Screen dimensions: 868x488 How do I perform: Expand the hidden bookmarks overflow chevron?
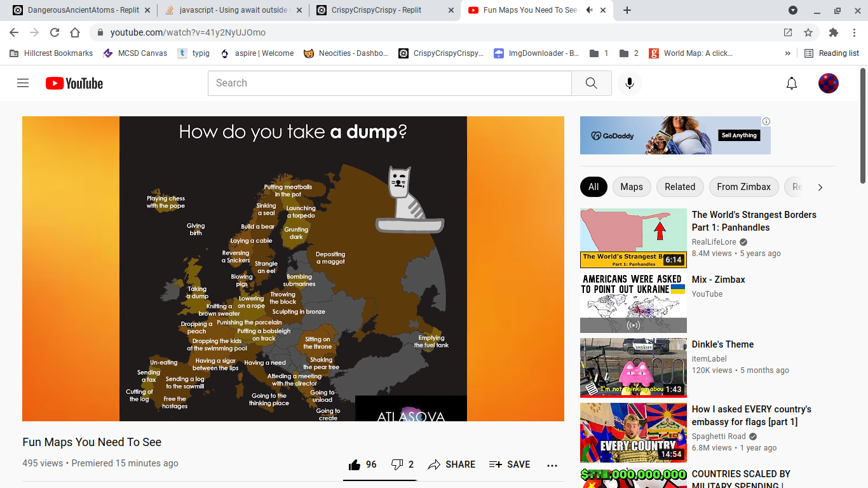[x=788, y=53]
